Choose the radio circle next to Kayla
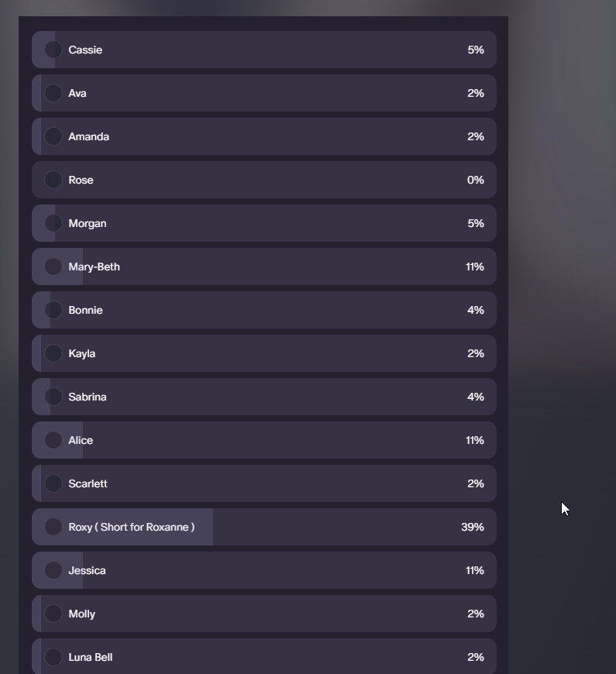 [53, 353]
